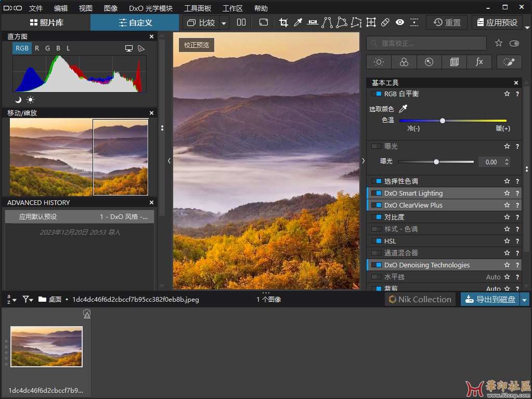Select the Crop tool in the toolbar
Image resolution: width=532 pixels, height=399 pixels.
(x=283, y=22)
